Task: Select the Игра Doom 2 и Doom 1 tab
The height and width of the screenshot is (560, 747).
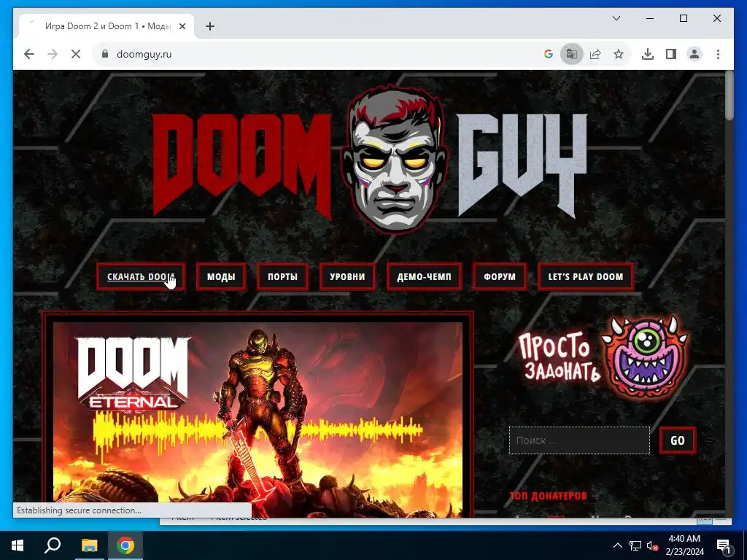Action: click(x=107, y=27)
